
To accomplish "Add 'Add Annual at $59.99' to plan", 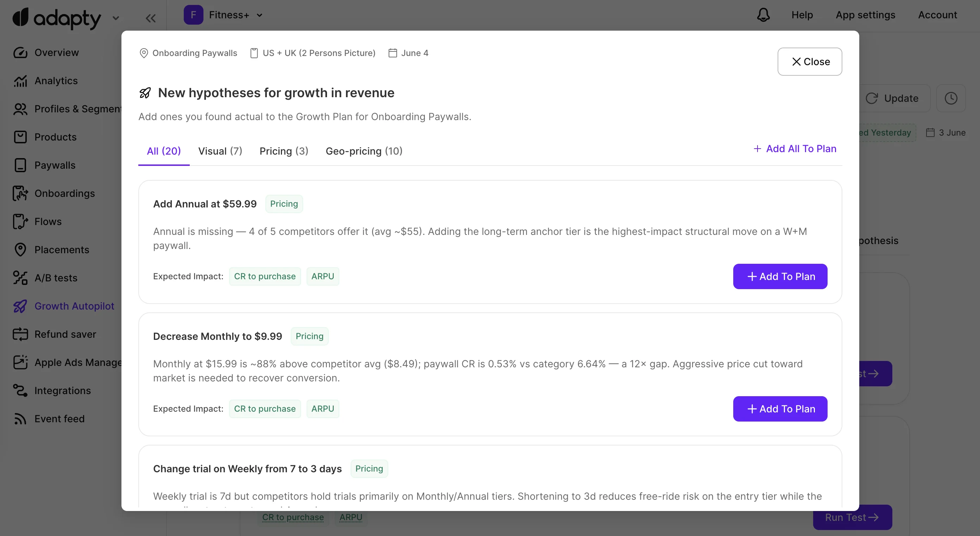I will 780,276.
